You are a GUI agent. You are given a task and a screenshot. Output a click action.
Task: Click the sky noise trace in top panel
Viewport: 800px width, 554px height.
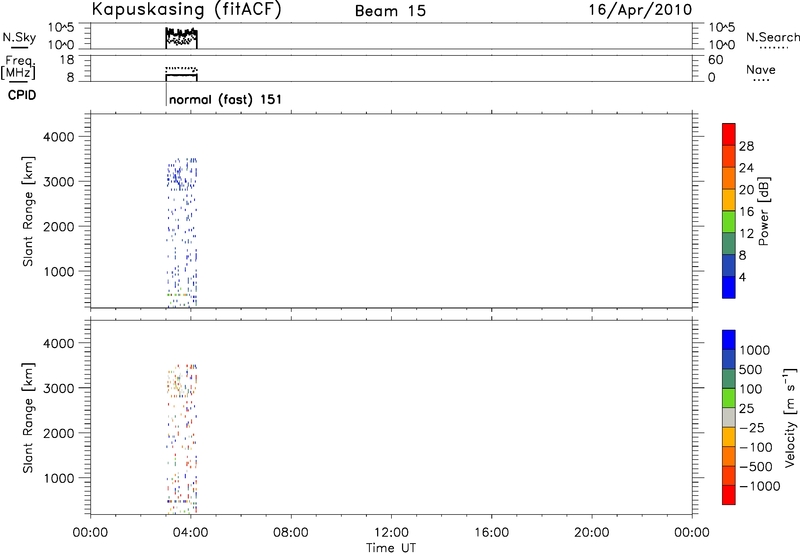(x=181, y=32)
